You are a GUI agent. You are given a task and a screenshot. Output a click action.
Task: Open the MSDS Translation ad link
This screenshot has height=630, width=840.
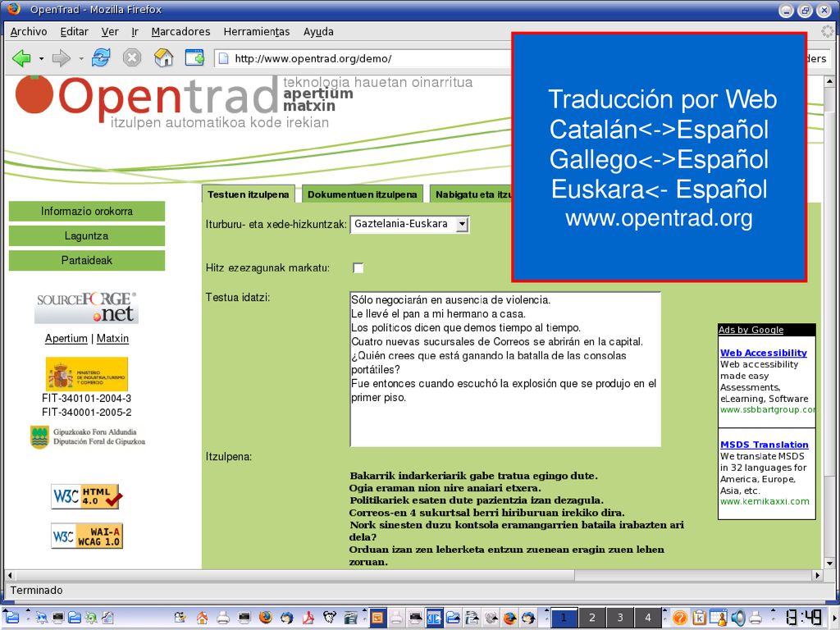pos(764,445)
